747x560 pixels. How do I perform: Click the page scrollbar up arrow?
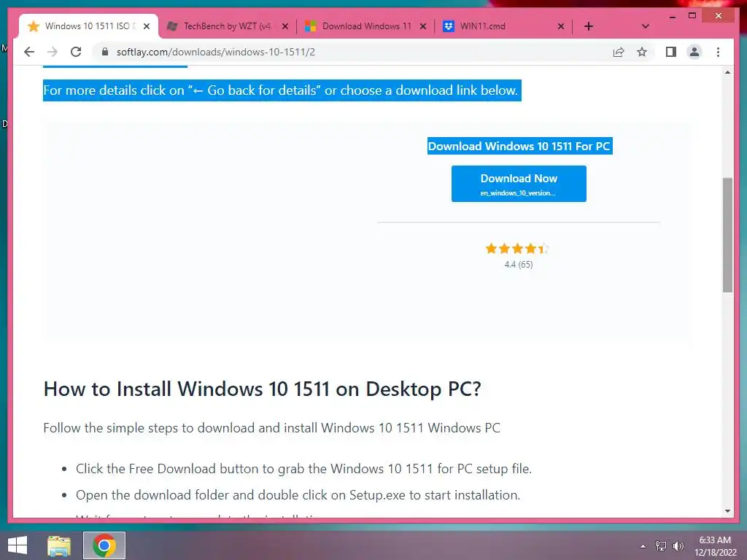(x=727, y=72)
